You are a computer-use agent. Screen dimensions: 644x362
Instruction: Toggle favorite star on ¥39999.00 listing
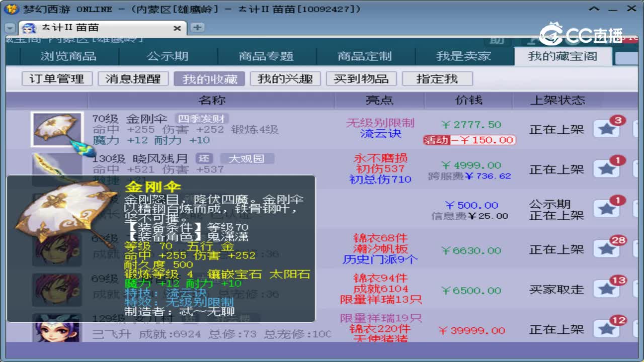pos(606,329)
